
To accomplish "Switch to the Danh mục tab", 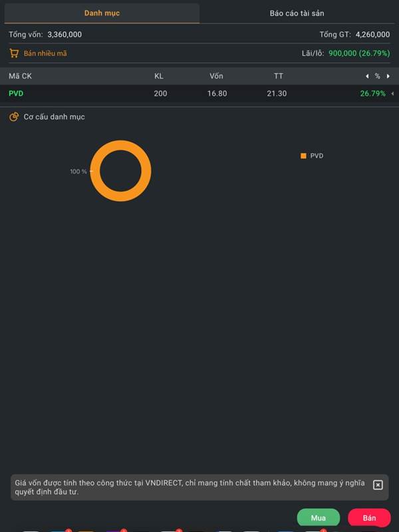I will pyautogui.click(x=102, y=13).
